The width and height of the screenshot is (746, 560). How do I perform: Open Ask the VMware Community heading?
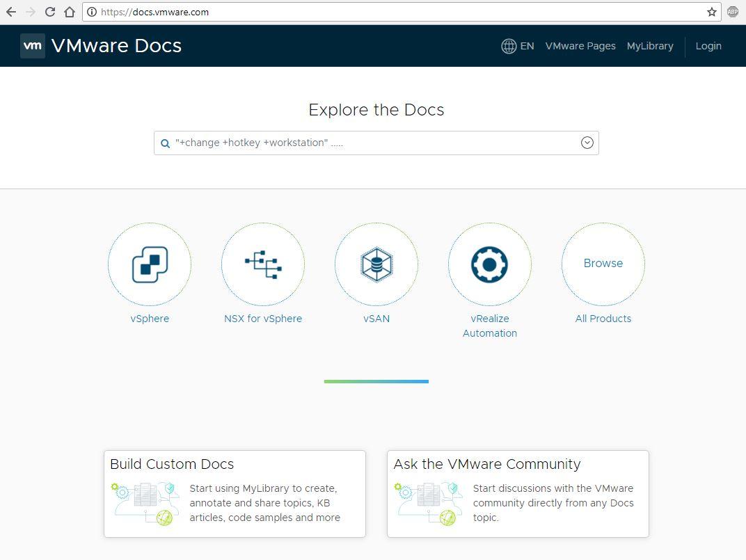(487, 464)
